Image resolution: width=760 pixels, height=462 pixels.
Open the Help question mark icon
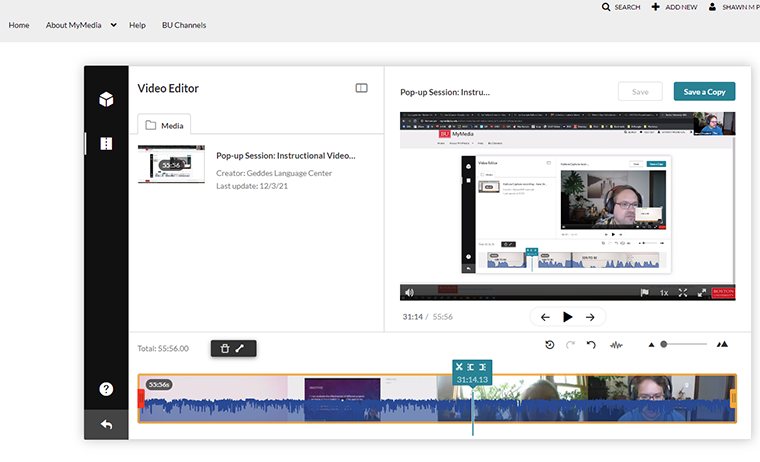(x=106, y=389)
